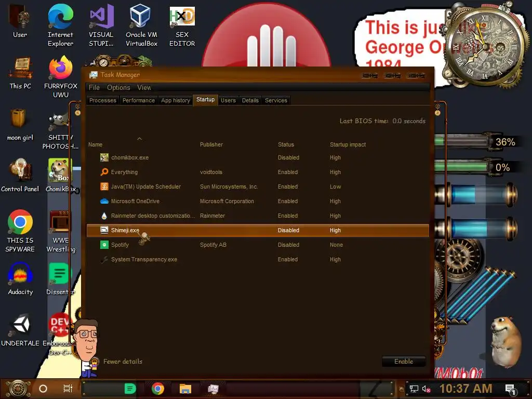Open Cortana search circle on taskbar
532x399 pixels.
[x=43, y=389]
